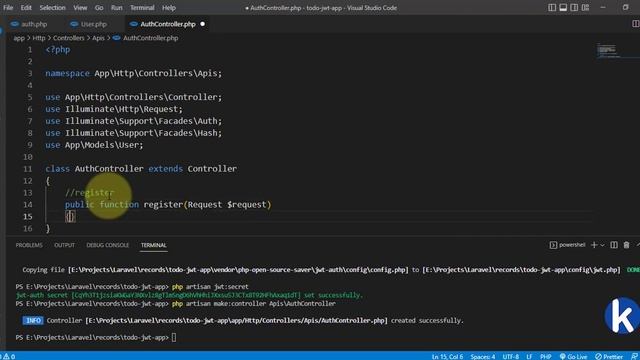Open the new terminal launch profile dropdown
Screen dimensions: 640x360
[602, 245]
